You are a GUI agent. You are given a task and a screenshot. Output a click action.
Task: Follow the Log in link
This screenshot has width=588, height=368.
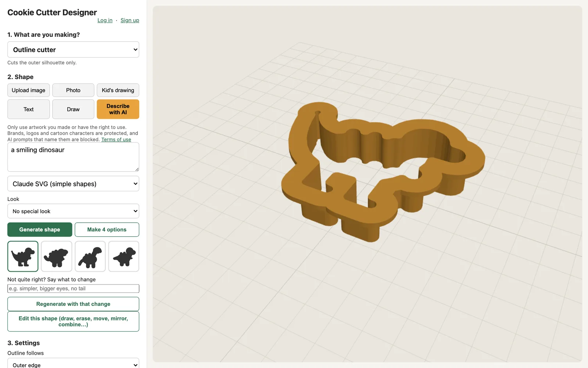(105, 20)
